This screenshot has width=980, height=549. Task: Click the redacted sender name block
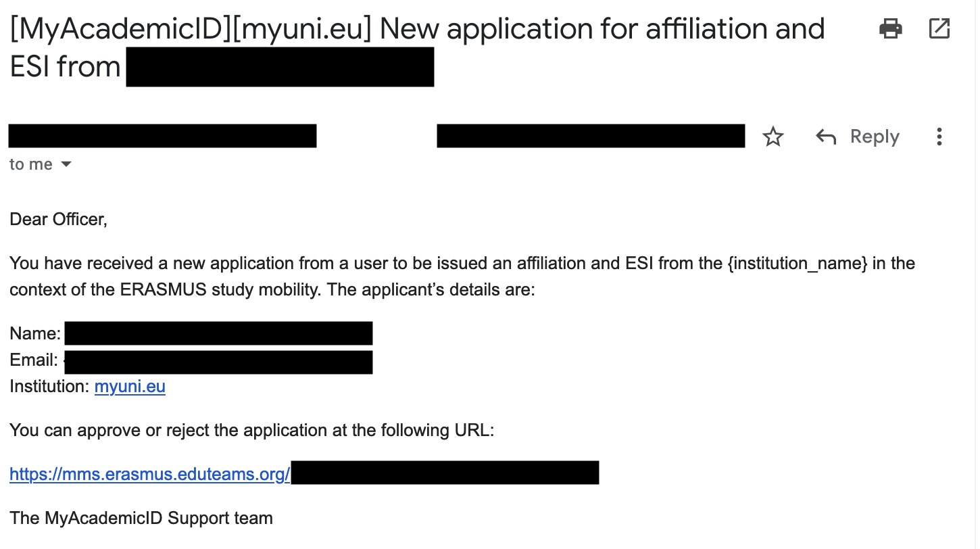pyautogui.click(x=162, y=136)
